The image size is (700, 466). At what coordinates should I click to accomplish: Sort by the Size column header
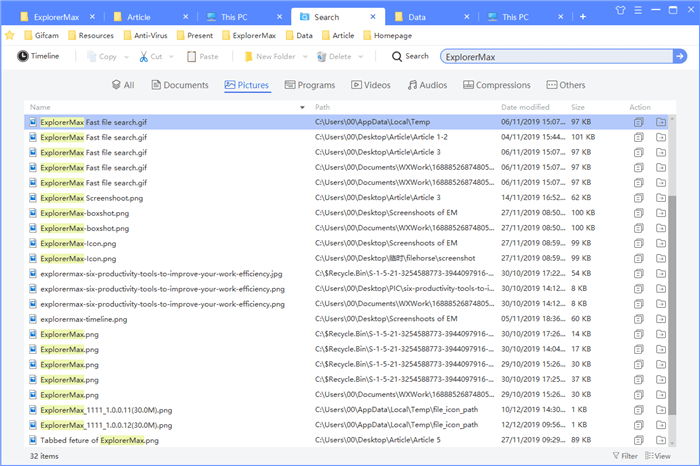coord(578,107)
